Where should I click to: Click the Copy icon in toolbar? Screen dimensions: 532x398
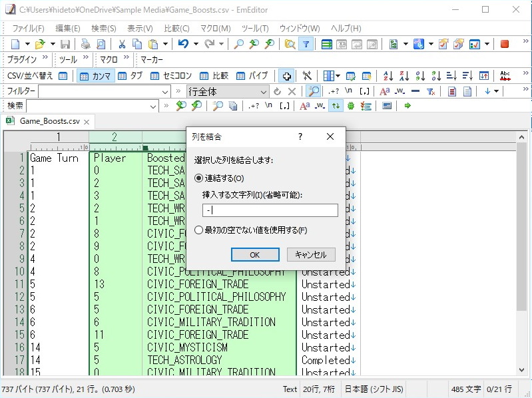click(x=137, y=44)
